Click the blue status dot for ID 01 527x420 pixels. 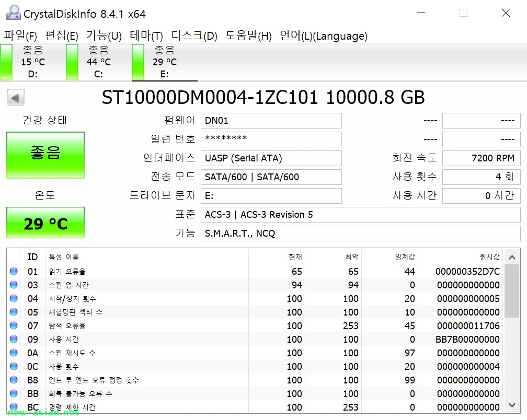[x=14, y=271]
